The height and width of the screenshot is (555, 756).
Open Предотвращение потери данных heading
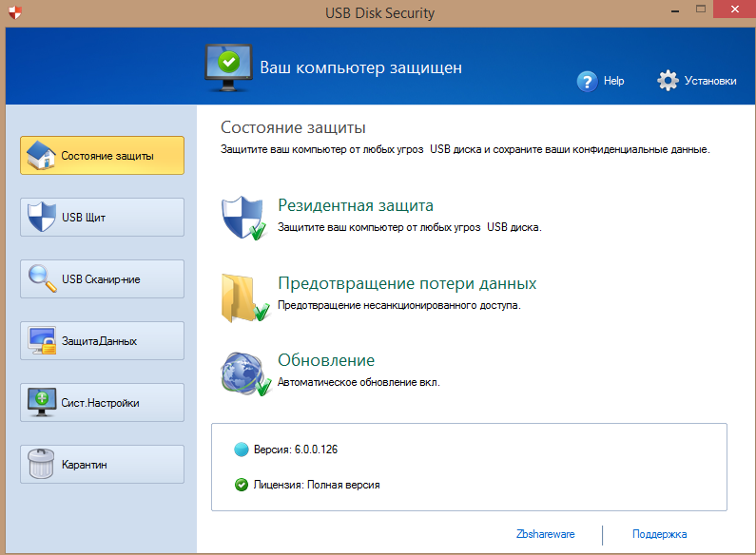pos(407,283)
